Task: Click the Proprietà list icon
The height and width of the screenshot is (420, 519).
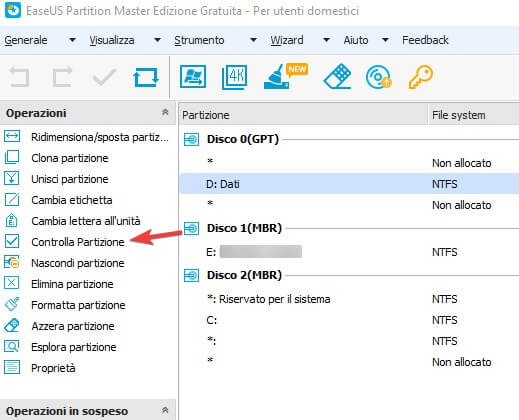Action: (x=12, y=367)
